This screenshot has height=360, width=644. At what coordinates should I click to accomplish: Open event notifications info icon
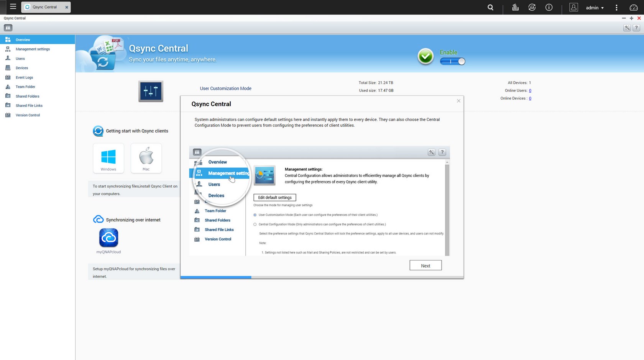549,7
